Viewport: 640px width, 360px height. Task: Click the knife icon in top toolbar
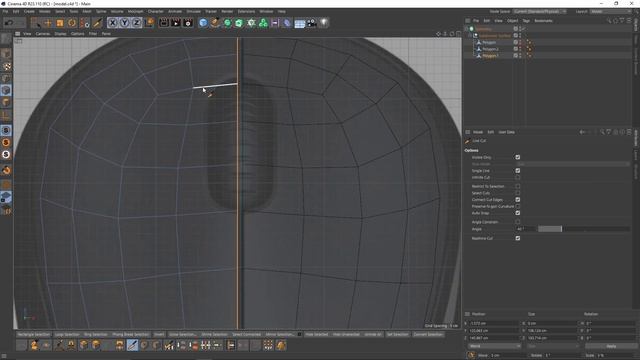(98, 23)
